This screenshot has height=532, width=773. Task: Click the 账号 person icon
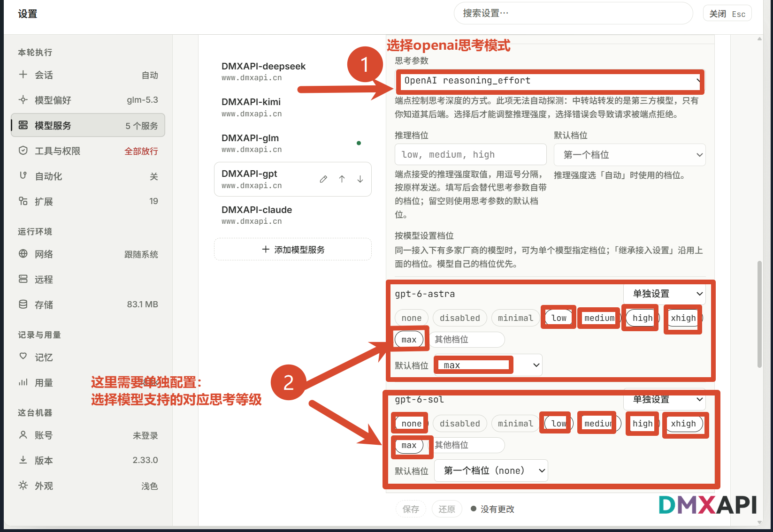pos(23,434)
